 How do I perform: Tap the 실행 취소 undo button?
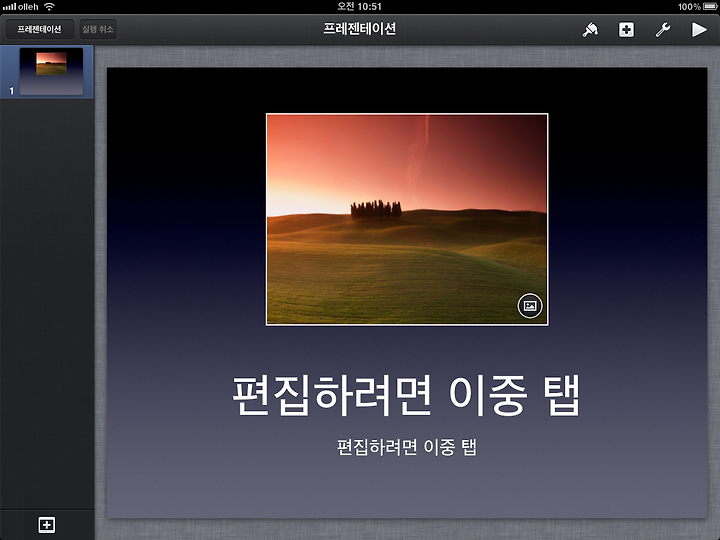98,29
